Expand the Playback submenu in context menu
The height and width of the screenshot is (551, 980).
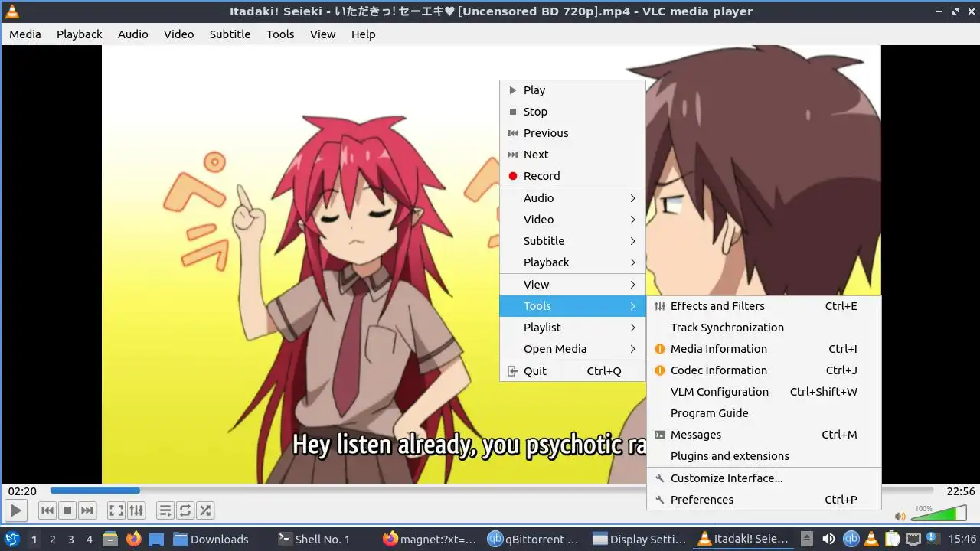pos(573,262)
